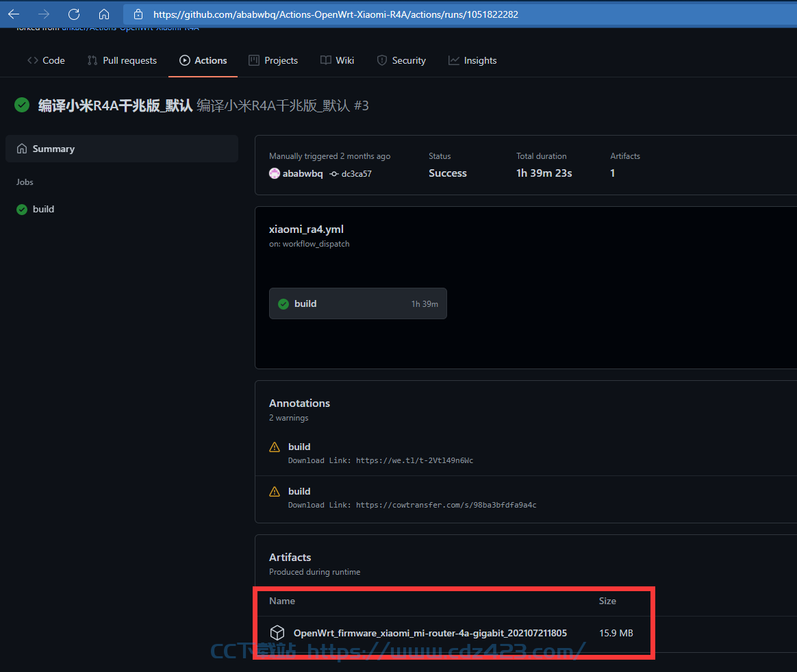Download the OpenWrt_firmware_xiaomi_mi-router-4a-gigabit artifact
This screenshot has width=797, height=672.
click(430, 633)
